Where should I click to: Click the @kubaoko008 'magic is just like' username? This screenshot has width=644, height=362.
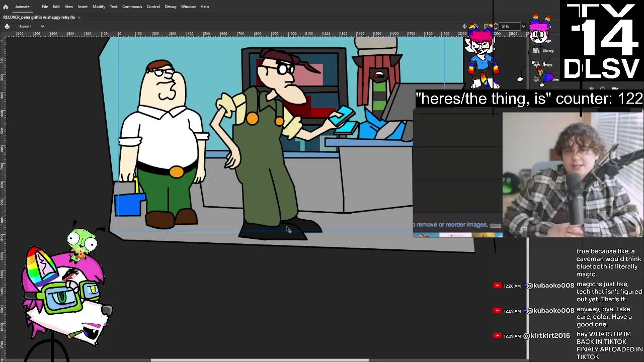(x=550, y=286)
